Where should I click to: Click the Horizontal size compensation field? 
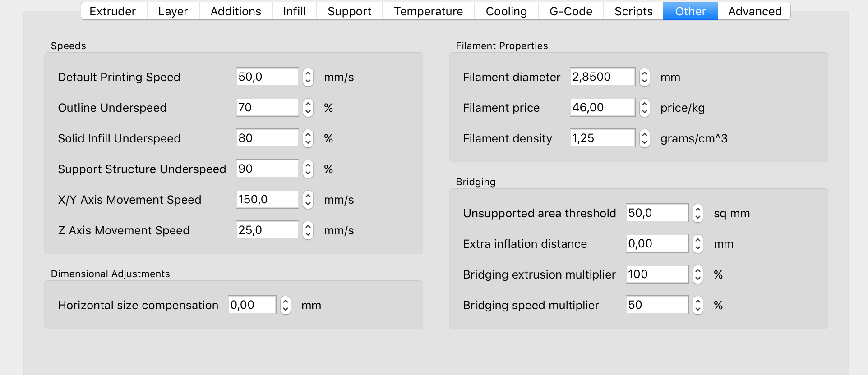252,305
